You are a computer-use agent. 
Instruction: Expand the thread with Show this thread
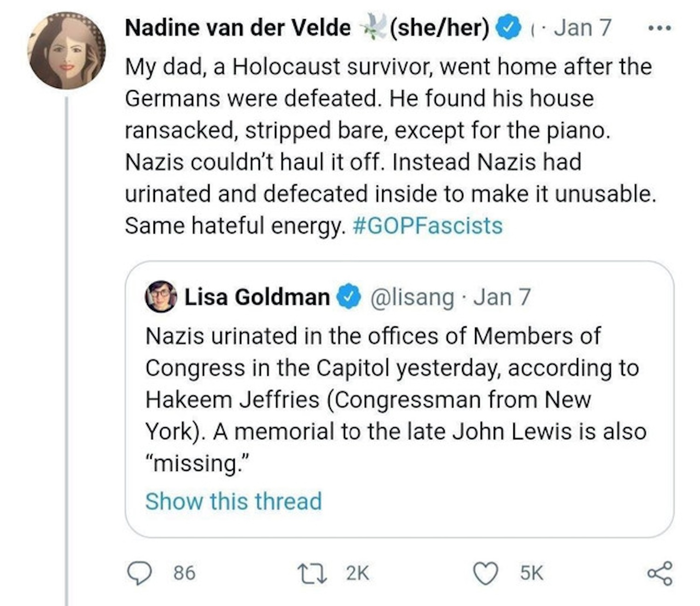[233, 501]
